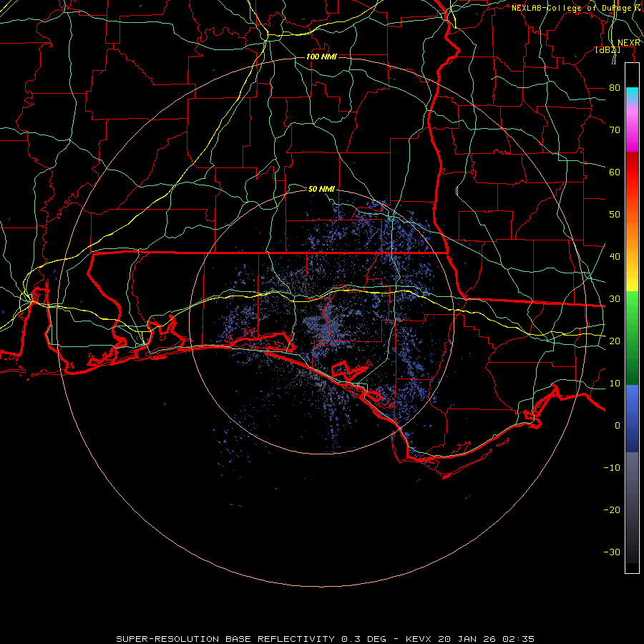Click the "20" value on the dBZ scale
The image size is (644, 644).
615,341
